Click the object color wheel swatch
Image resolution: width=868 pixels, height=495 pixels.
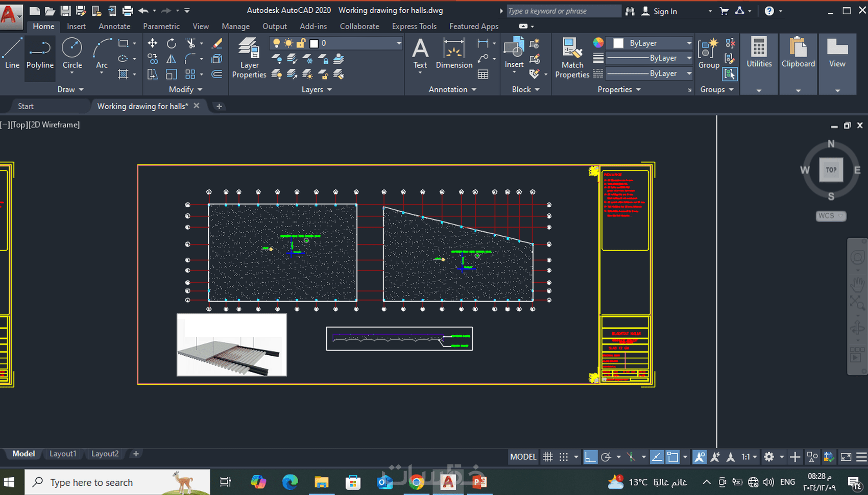(x=598, y=43)
